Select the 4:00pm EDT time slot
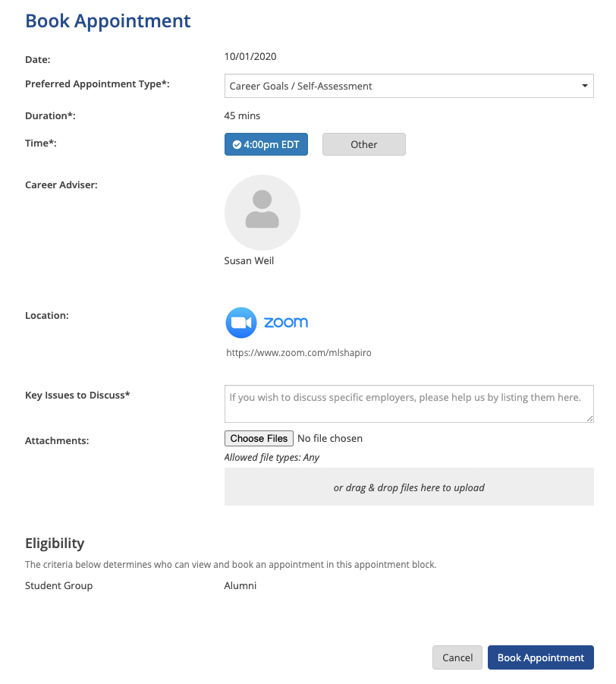The width and height of the screenshot is (616, 684). pyautogui.click(x=266, y=144)
